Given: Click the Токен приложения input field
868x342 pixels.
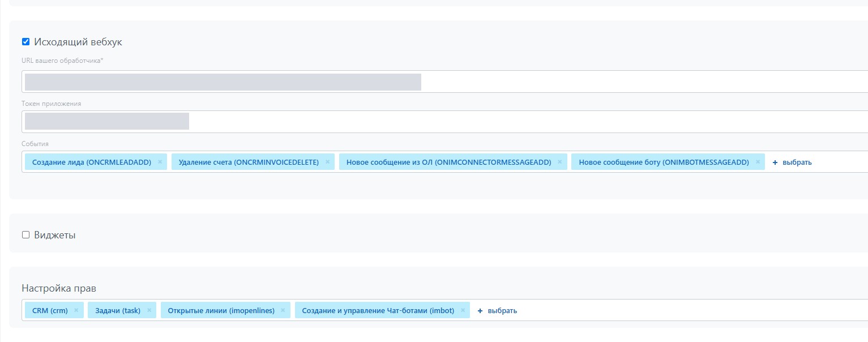Looking at the screenshot, I should pos(445,122).
